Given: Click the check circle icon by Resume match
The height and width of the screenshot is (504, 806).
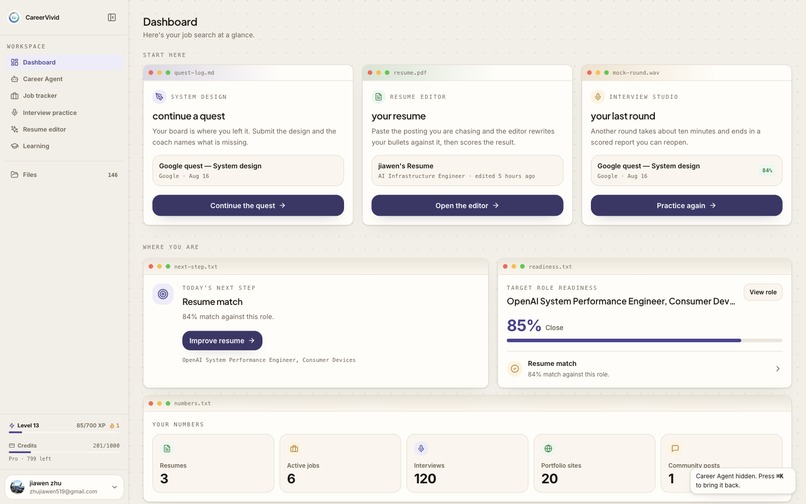Looking at the screenshot, I should tap(515, 369).
